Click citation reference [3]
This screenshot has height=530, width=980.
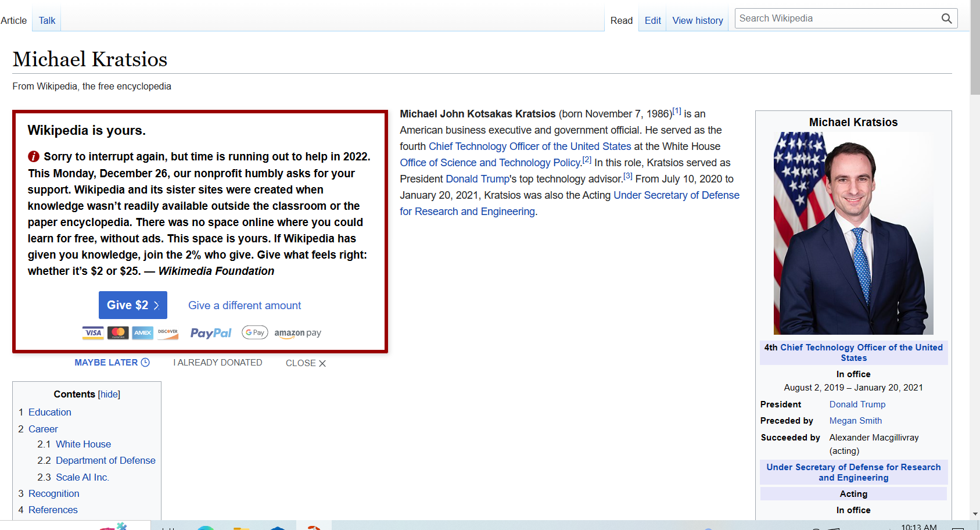click(x=628, y=176)
